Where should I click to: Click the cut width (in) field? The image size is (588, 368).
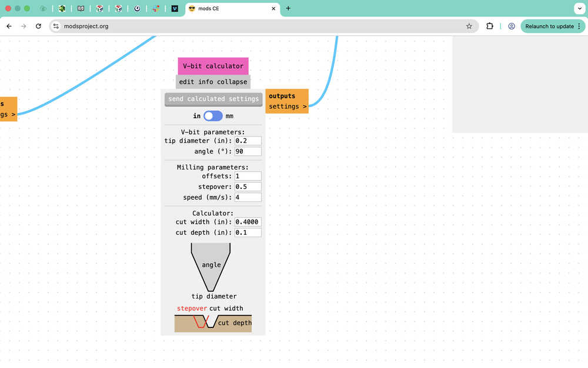pos(248,222)
